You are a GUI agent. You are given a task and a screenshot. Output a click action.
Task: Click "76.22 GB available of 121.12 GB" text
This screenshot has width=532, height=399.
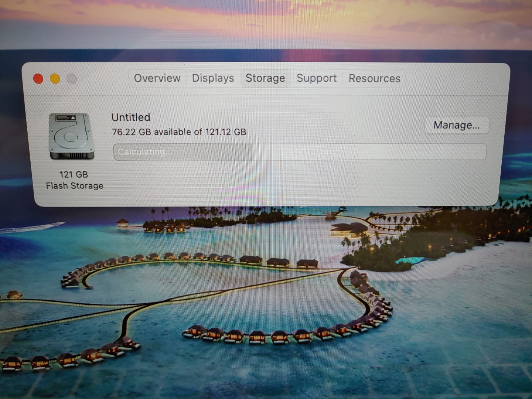pos(179,132)
